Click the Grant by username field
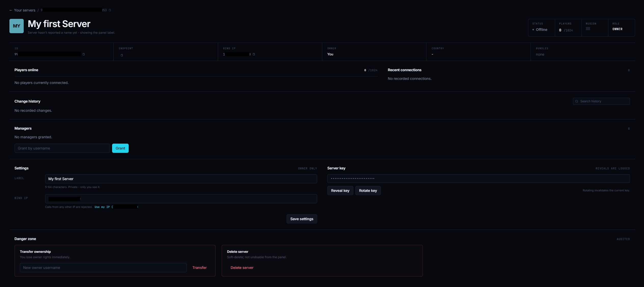The image size is (644, 287). point(62,148)
